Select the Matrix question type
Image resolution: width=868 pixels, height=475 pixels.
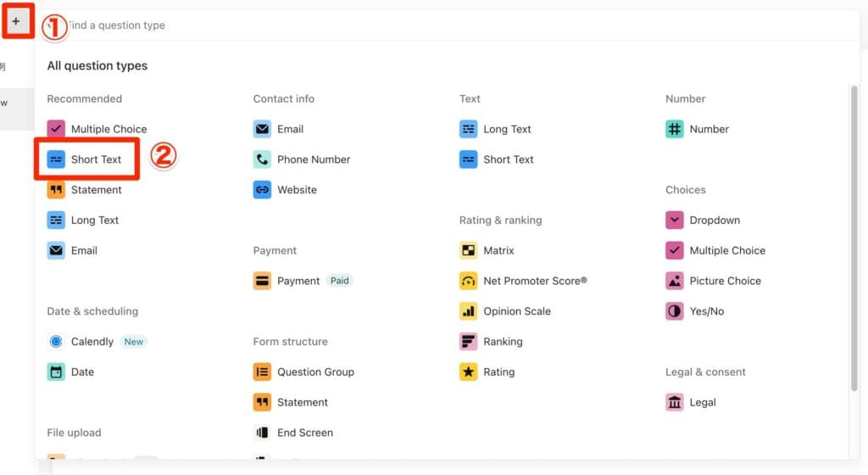(x=498, y=250)
